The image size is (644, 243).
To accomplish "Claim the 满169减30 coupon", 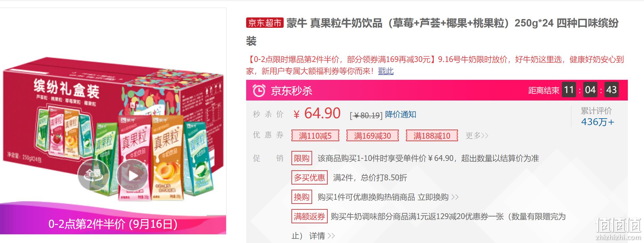I will pos(372,135).
